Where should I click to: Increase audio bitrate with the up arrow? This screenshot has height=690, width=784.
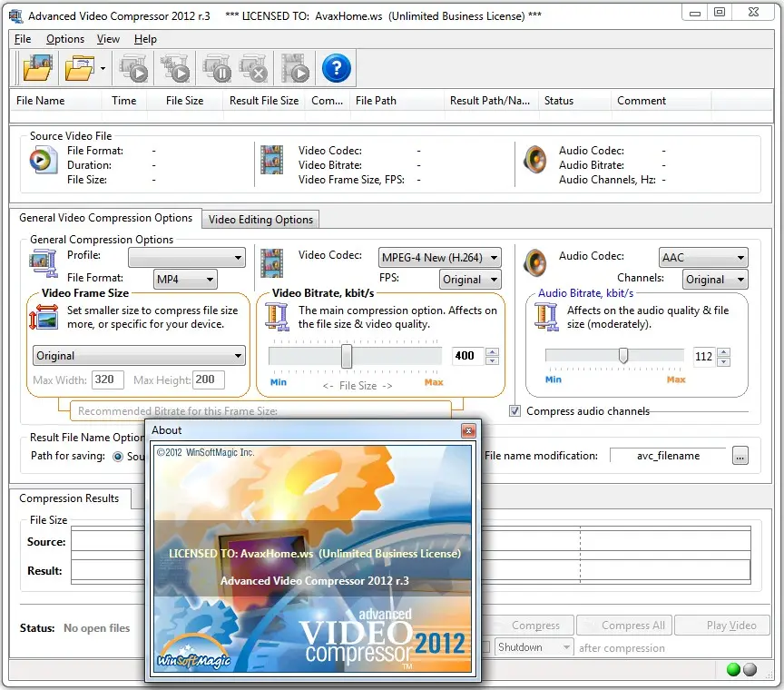pos(723,352)
